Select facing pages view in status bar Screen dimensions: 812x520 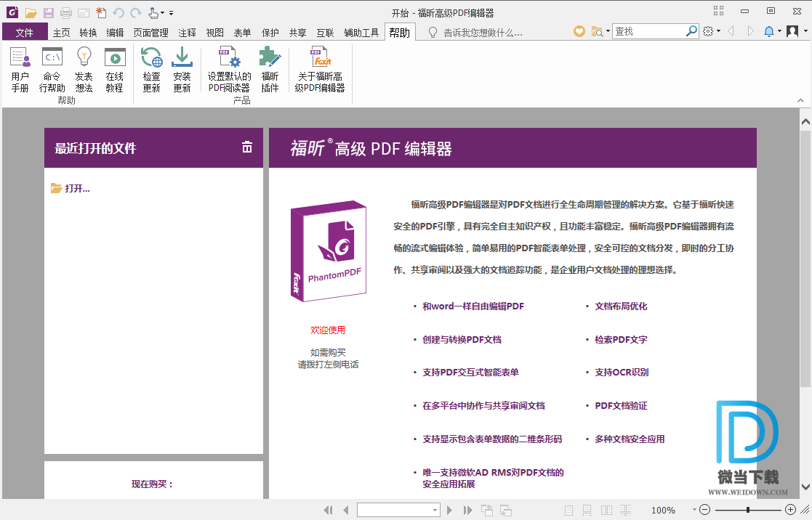[606, 510]
